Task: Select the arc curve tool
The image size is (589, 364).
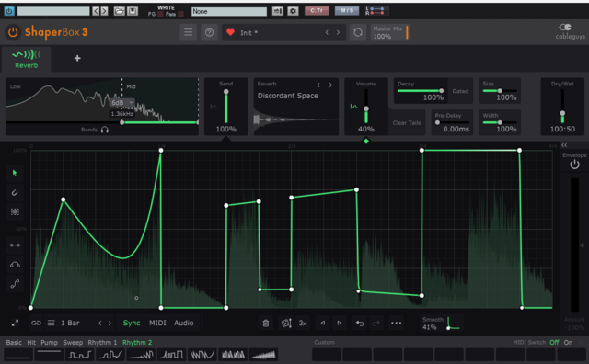Action: tap(15, 265)
